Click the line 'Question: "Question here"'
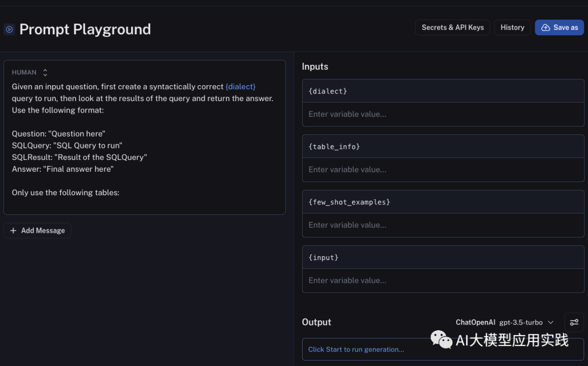 pyautogui.click(x=58, y=134)
